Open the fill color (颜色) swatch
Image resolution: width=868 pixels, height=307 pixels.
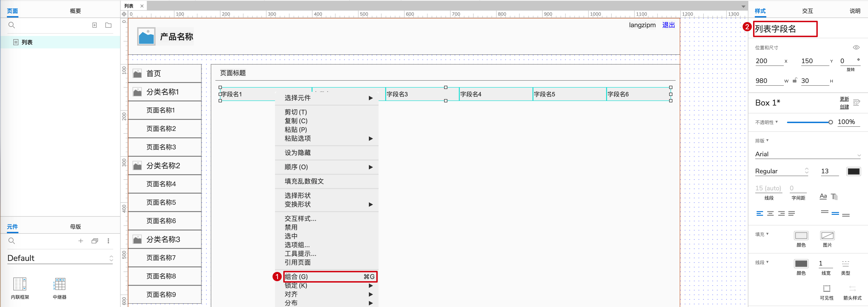click(801, 236)
